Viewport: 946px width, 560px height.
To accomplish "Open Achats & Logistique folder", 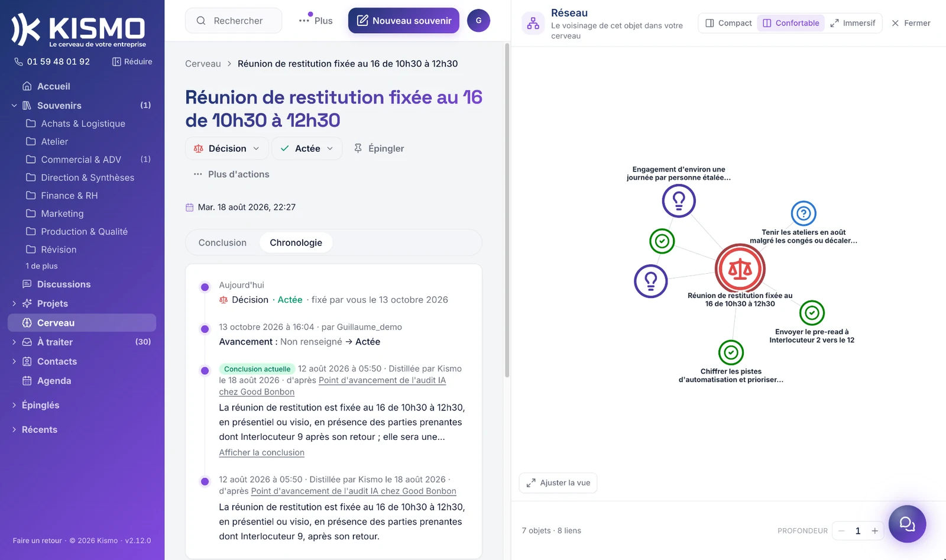I will tap(83, 124).
